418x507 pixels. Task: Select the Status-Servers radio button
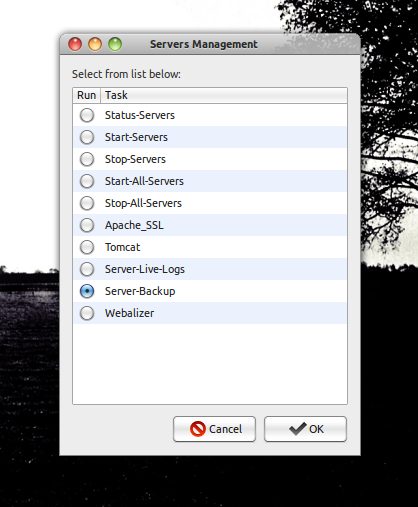click(x=87, y=115)
